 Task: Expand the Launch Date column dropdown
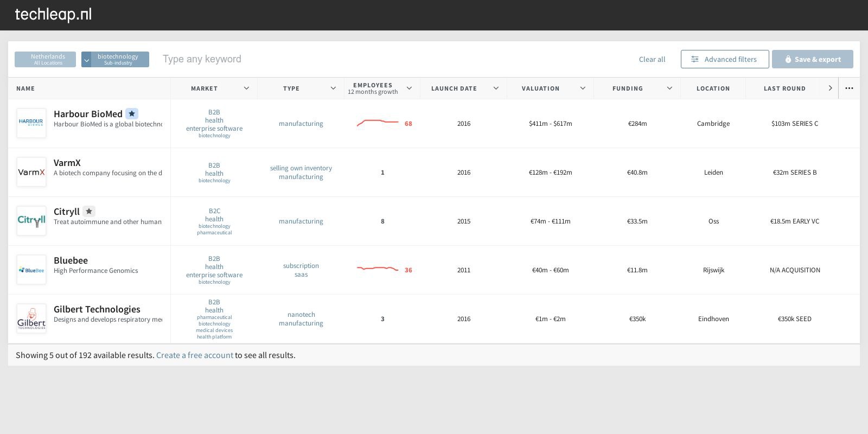(x=496, y=88)
